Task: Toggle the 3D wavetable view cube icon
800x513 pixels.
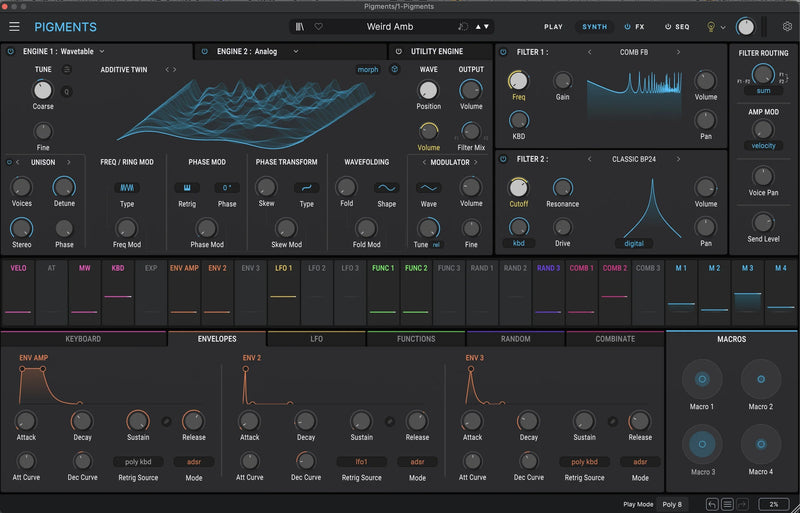Action: (394, 69)
